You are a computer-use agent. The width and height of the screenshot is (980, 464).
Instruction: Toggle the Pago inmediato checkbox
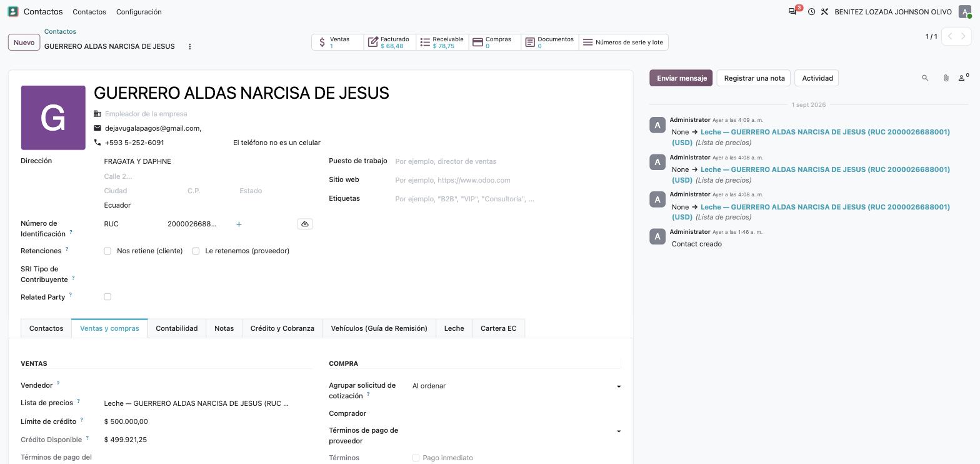pos(416,458)
